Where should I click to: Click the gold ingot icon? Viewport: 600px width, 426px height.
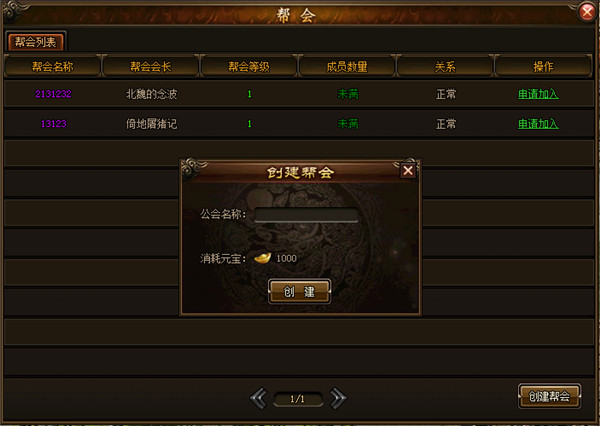pos(263,258)
